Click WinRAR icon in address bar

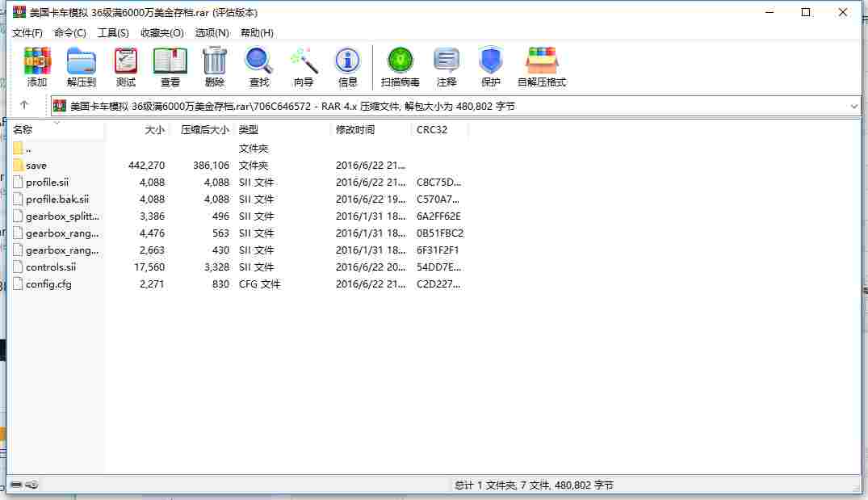pos(60,106)
